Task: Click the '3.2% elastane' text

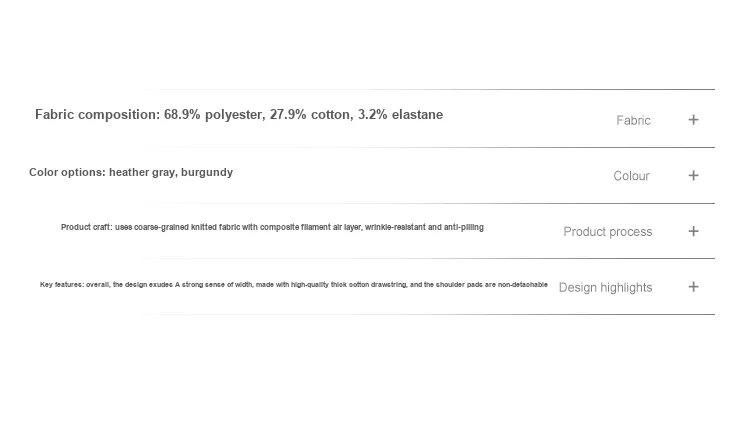Action: click(x=400, y=115)
